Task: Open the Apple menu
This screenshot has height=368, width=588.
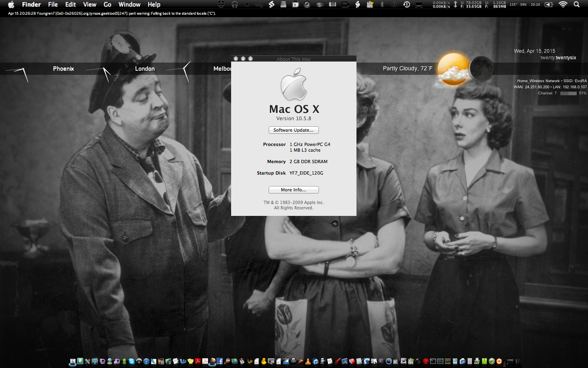Action: pyautogui.click(x=11, y=4)
